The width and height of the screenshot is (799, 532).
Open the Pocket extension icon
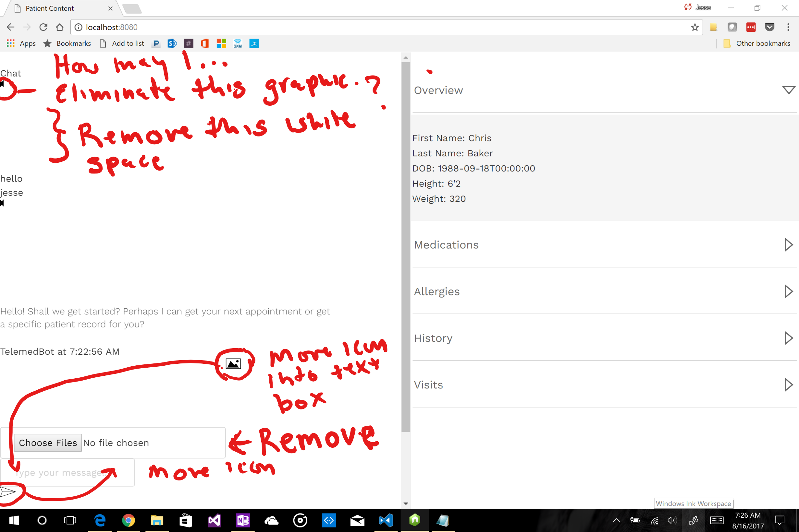click(x=769, y=27)
